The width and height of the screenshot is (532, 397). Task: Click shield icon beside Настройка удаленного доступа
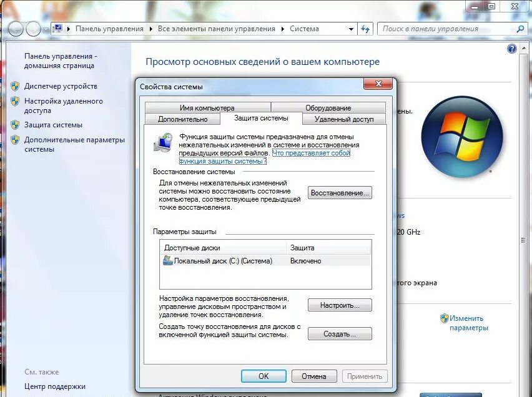click(15, 101)
